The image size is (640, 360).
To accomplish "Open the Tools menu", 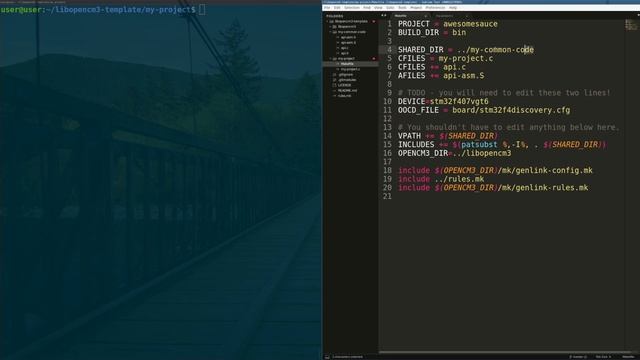I will tap(402, 8).
